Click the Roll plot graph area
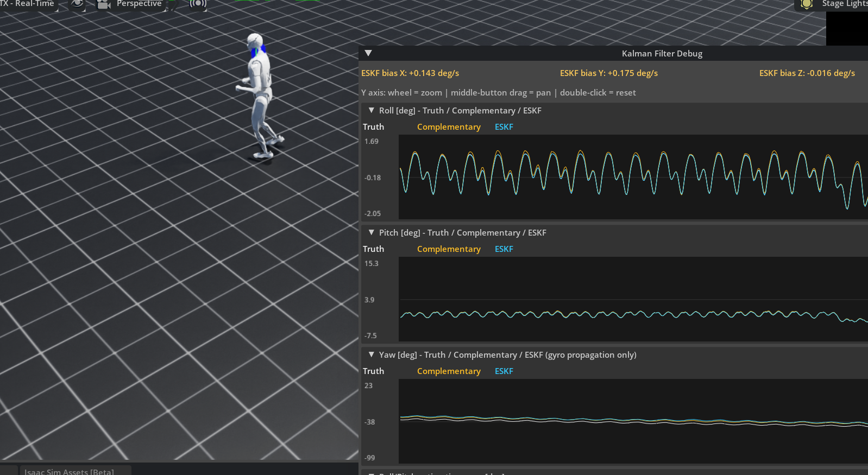 633,177
